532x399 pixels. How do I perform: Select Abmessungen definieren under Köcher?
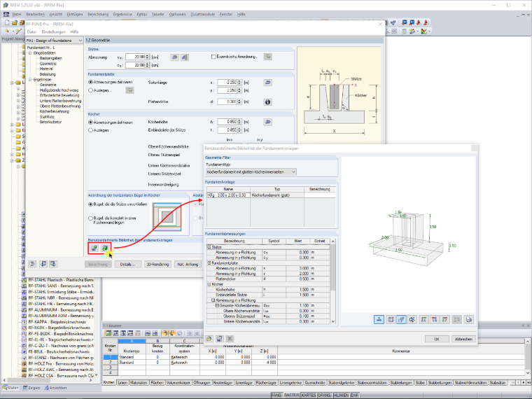[90, 122]
